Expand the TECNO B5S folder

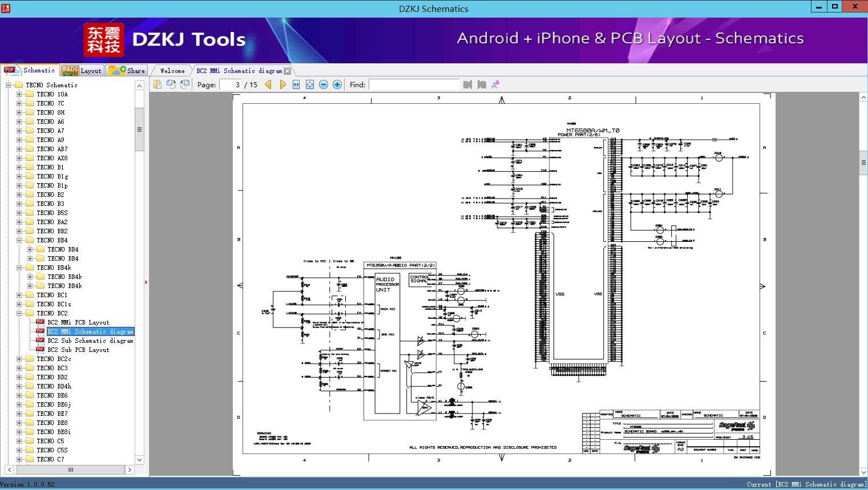tap(19, 213)
